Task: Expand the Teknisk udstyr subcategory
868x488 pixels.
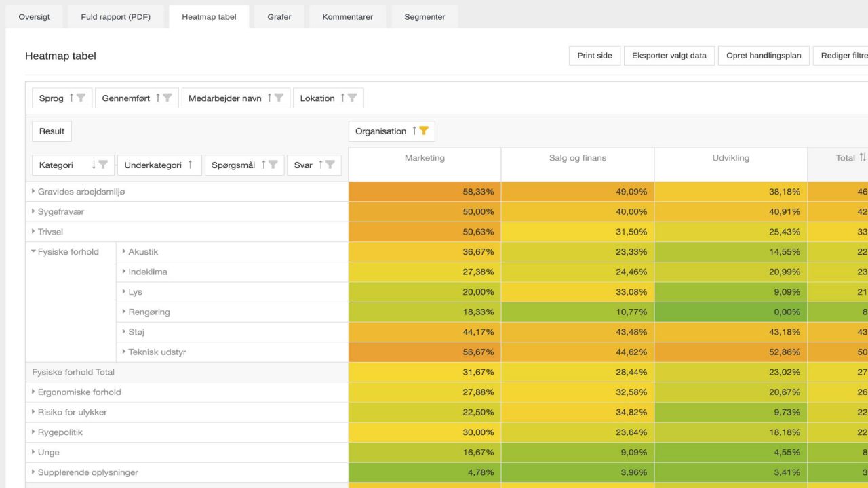Action: (x=124, y=352)
